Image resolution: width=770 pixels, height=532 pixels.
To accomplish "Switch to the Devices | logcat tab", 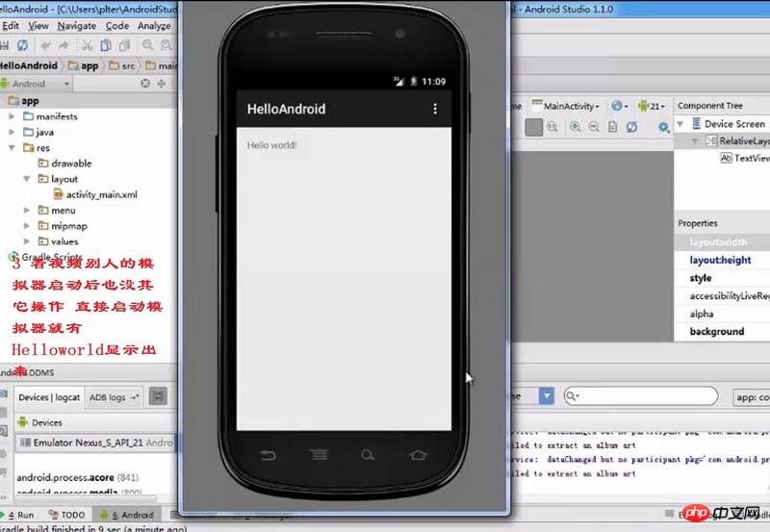I will [49, 397].
